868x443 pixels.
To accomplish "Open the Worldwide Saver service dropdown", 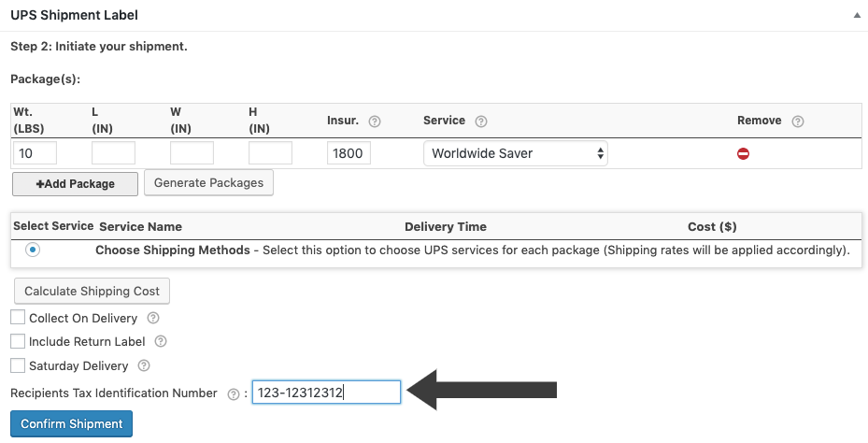I will [x=516, y=153].
